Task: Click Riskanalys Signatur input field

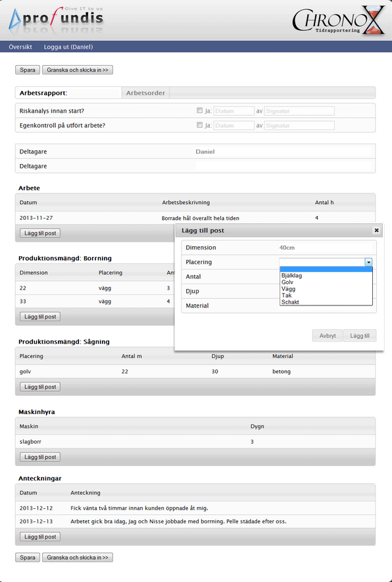Action: 299,111
